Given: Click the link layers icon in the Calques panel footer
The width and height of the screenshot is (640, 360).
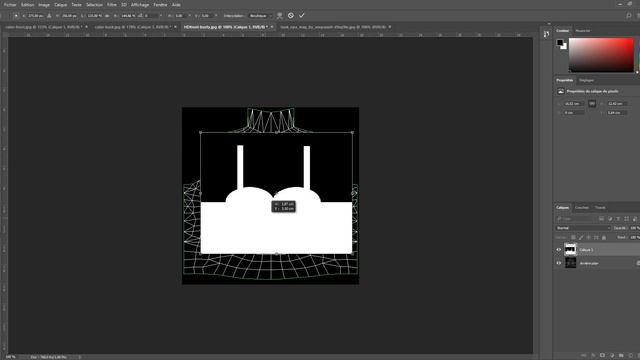Looking at the screenshot, I should coord(584,356).
